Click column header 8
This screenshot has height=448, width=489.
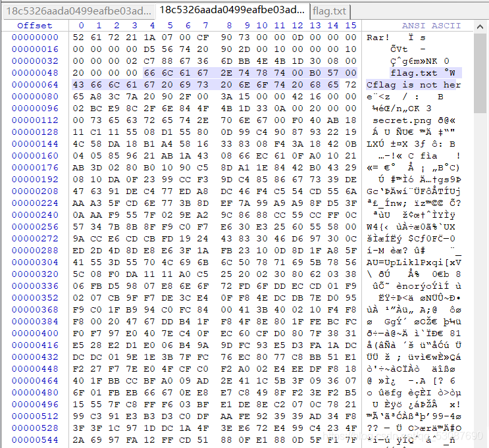click(229, 26)
